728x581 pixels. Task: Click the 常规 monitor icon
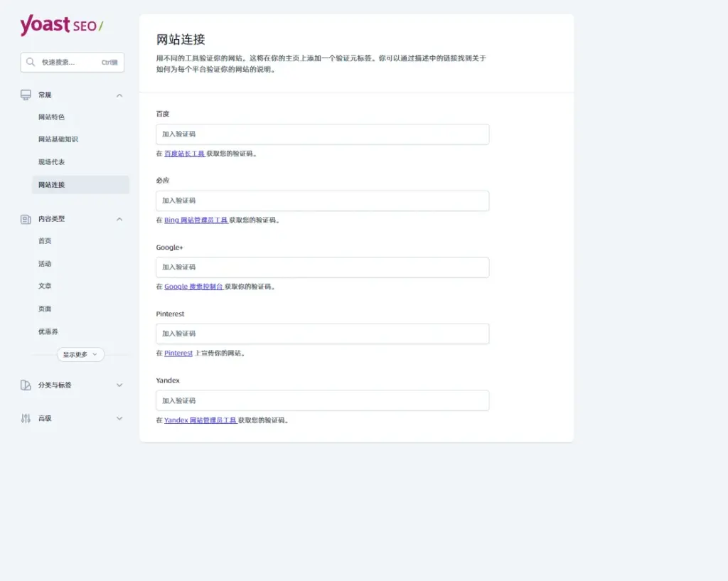pyautogui.click(x=26, y=95)
